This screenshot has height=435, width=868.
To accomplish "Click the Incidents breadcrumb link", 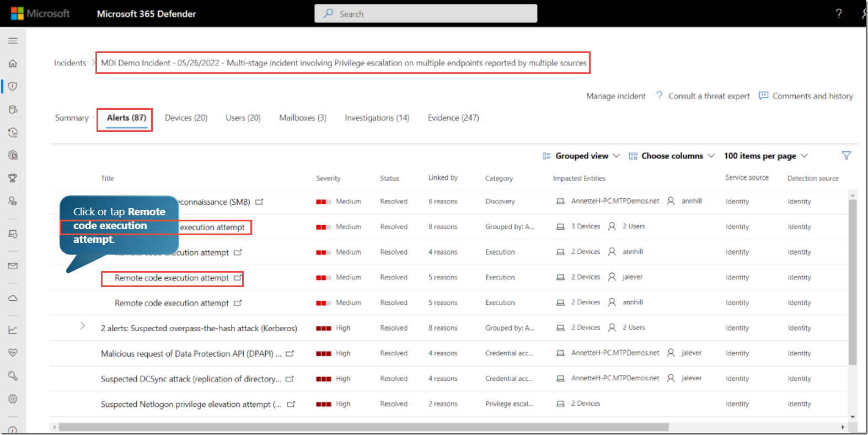I will [70, 63].
